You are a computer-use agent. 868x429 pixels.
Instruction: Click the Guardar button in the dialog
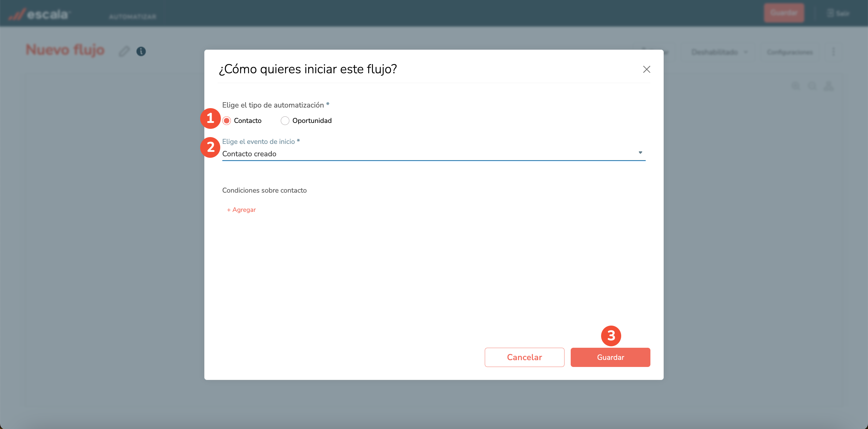coord(610,357)
